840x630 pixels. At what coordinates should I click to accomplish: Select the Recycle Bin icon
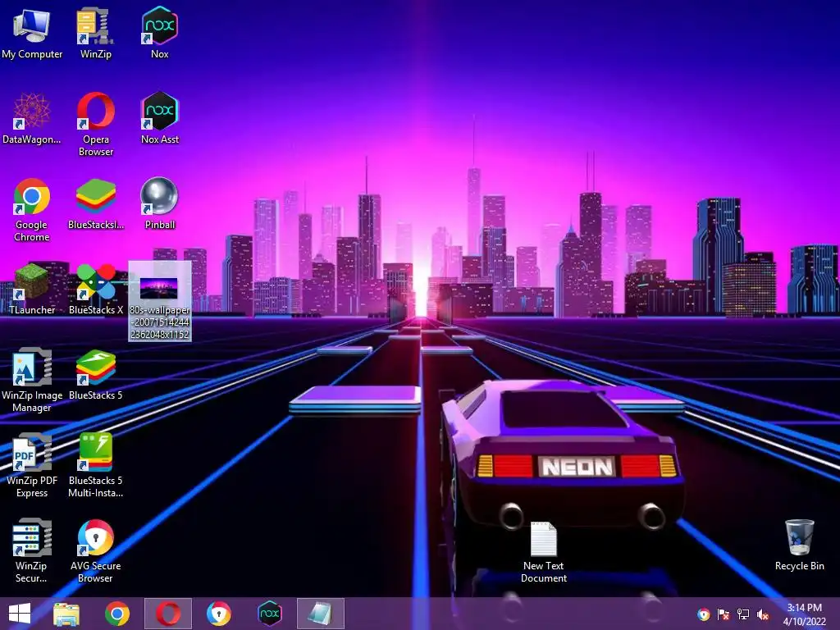pos(799,546)
